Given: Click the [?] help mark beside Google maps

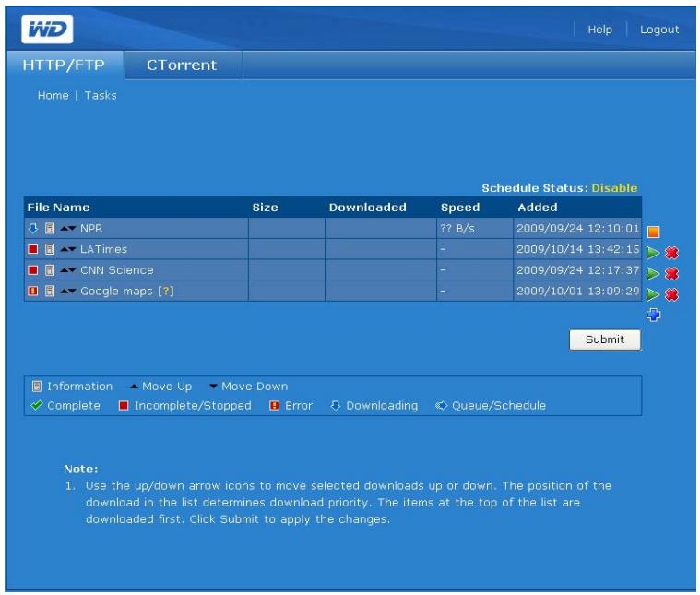Looking at the screenshot, I should click(x=166, y=292).
